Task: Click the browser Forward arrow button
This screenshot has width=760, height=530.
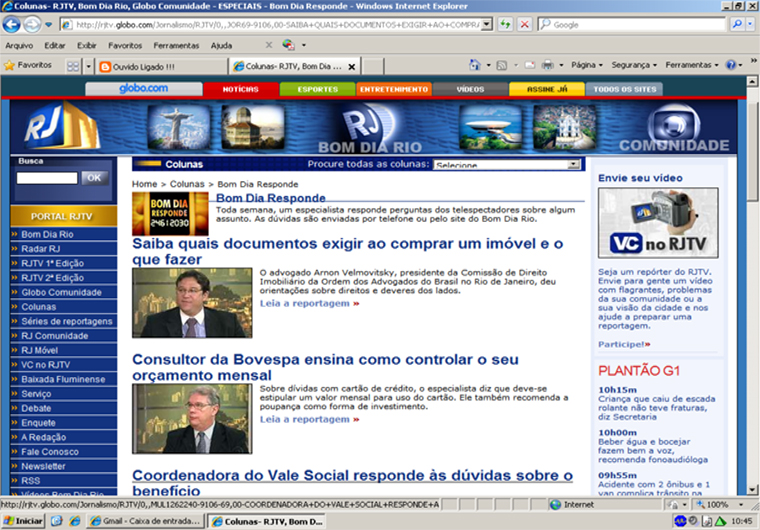Action: pyautogui.click(x=32, y=24)
